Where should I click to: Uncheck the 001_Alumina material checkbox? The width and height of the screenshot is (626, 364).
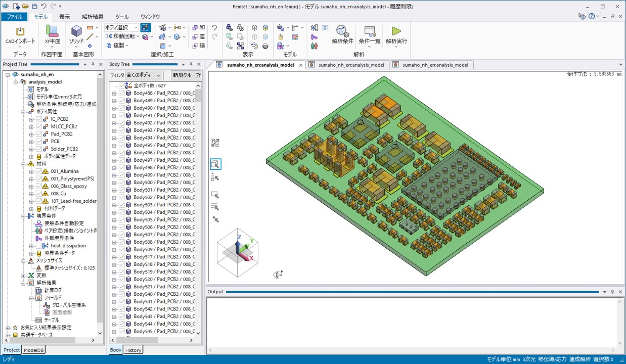pos(39,171)
